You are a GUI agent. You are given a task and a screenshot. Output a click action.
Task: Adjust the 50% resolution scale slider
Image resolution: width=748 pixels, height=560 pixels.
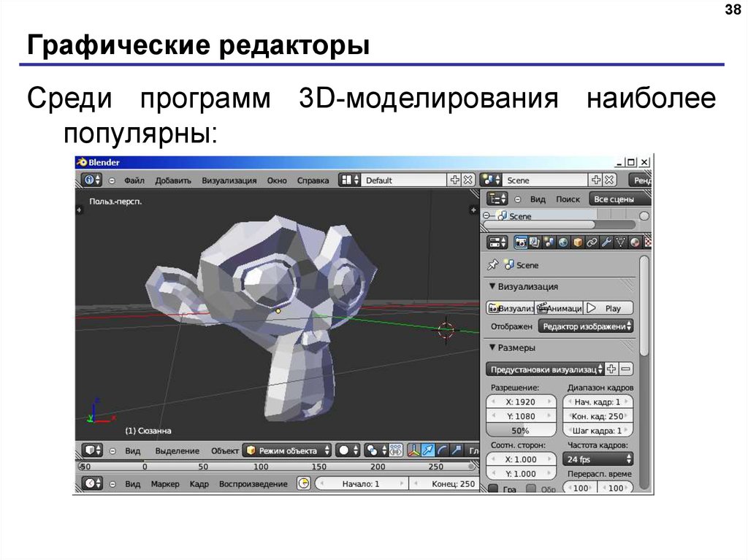pyautogui.click(x=521, y=430)
